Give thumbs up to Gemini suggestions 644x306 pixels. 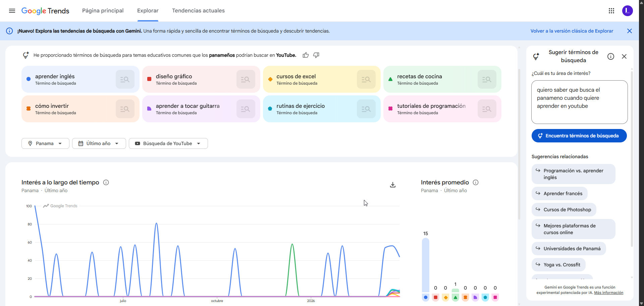pyautogui.click(x=306, y=55)
